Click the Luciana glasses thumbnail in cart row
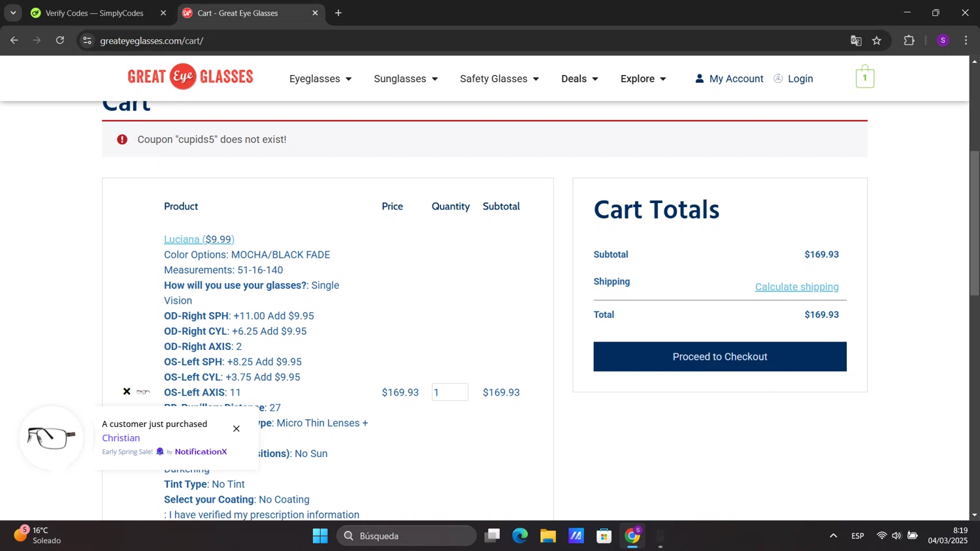The image size is (980, 551). tap(144, 392)
